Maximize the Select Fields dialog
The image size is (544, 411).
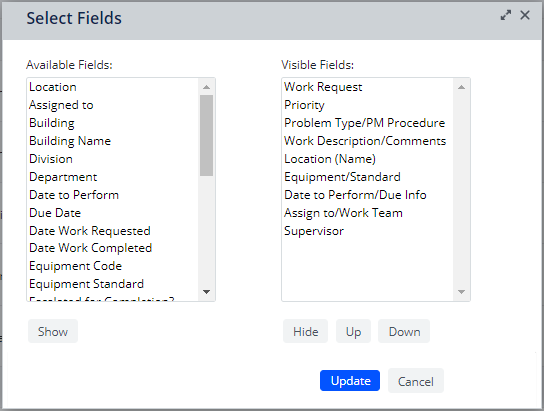coord(505,15)
